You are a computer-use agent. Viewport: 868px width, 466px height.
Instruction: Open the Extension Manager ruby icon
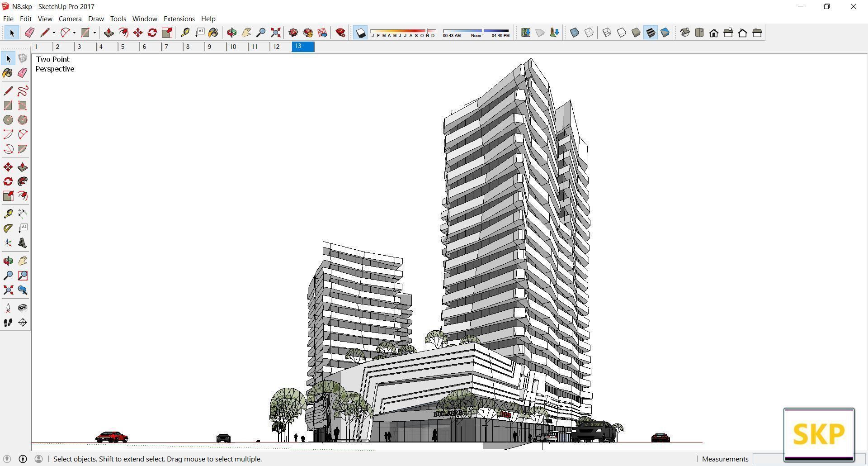pos(340,33)
